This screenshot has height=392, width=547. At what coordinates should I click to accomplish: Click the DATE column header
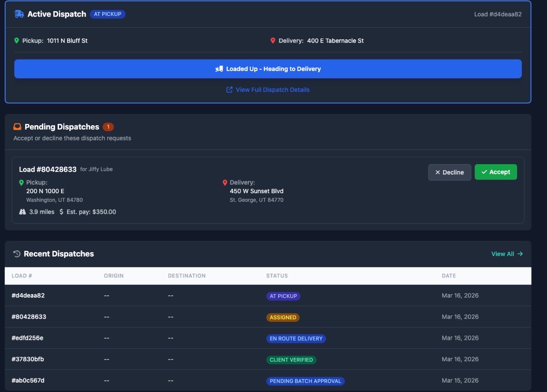point(449,276)
